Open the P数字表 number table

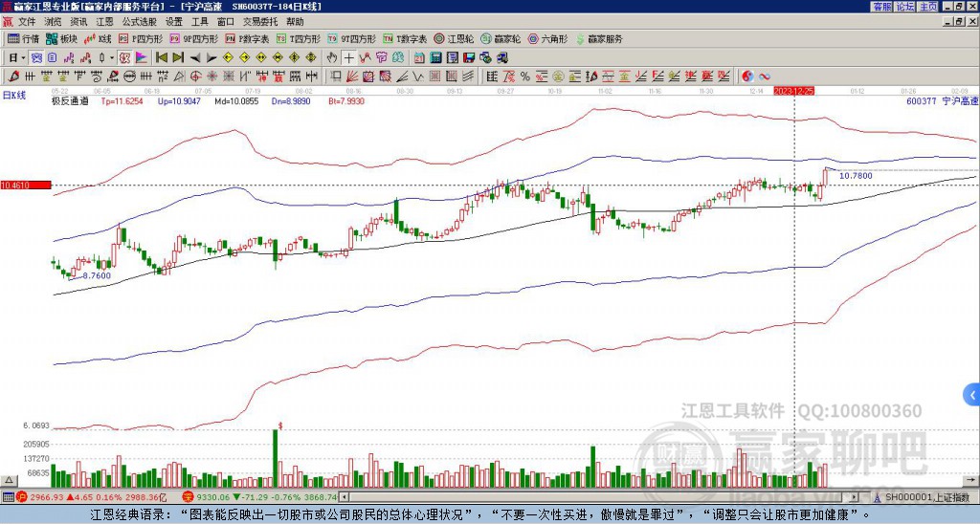pos(247,38)
